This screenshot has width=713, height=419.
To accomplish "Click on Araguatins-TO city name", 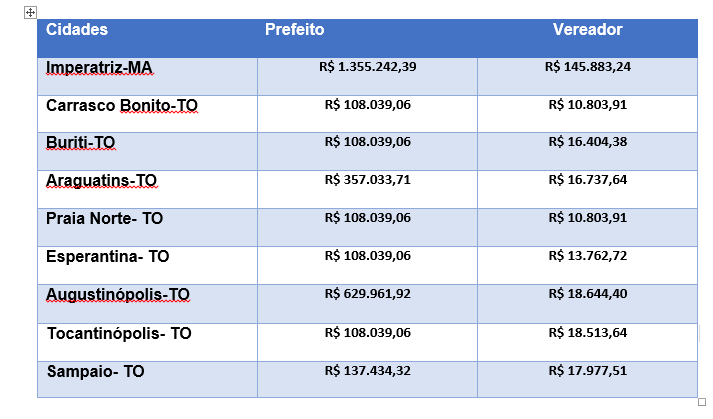I will point(101,181).
